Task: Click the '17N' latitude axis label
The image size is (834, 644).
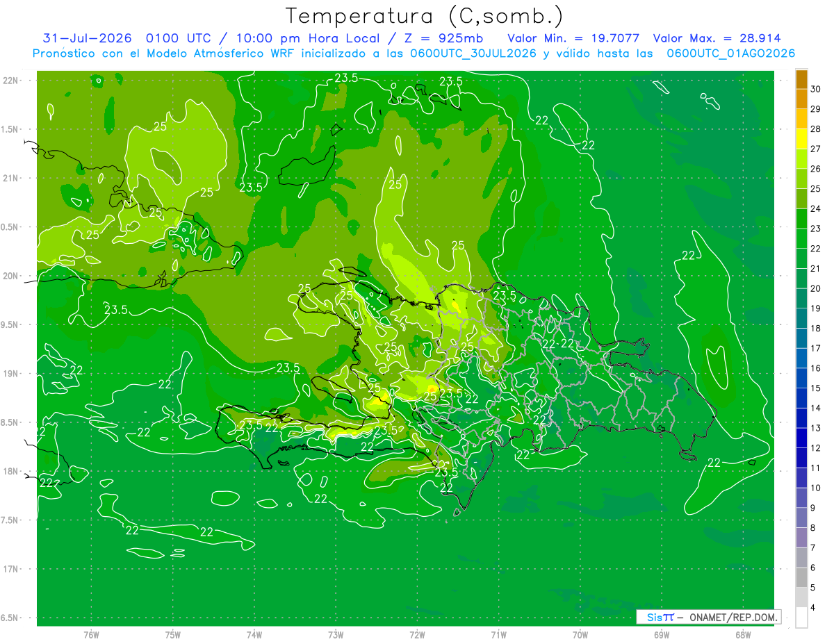Action: 11,569
